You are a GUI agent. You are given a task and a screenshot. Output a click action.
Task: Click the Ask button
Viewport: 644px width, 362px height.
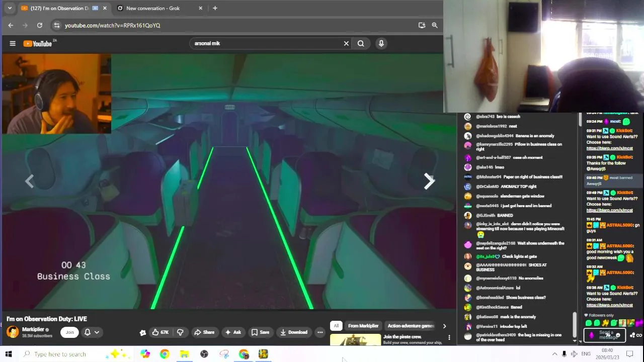pos(233,332)
